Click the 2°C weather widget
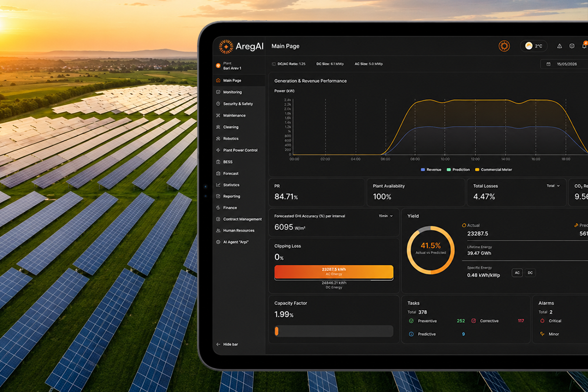 coord(534,46)
